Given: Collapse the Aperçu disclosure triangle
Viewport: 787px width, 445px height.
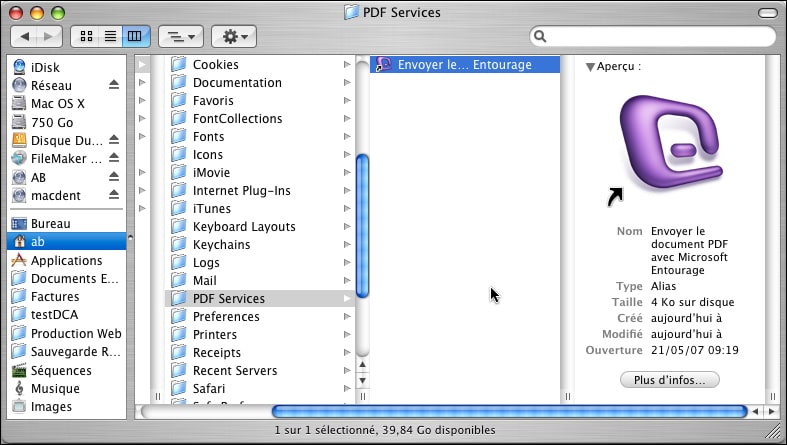Looking at the screenshot, I should point(590,67).
